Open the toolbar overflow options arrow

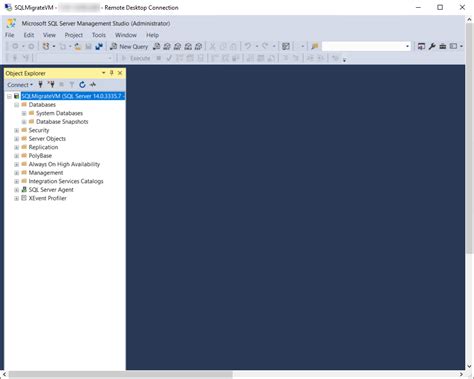click(x=344, y=60)
